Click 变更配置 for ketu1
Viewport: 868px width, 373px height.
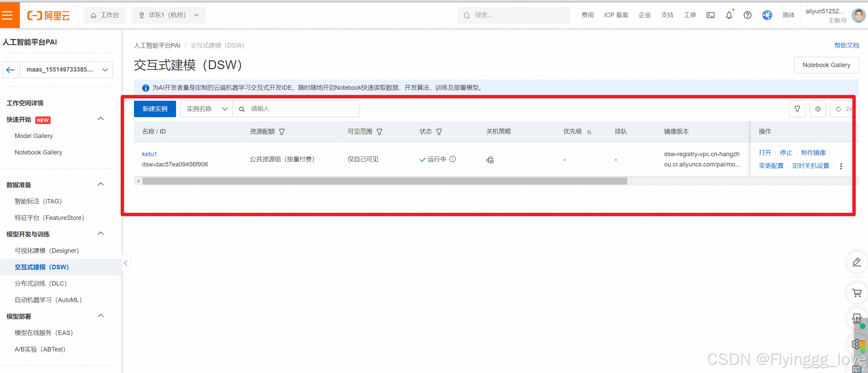[771, 166]
